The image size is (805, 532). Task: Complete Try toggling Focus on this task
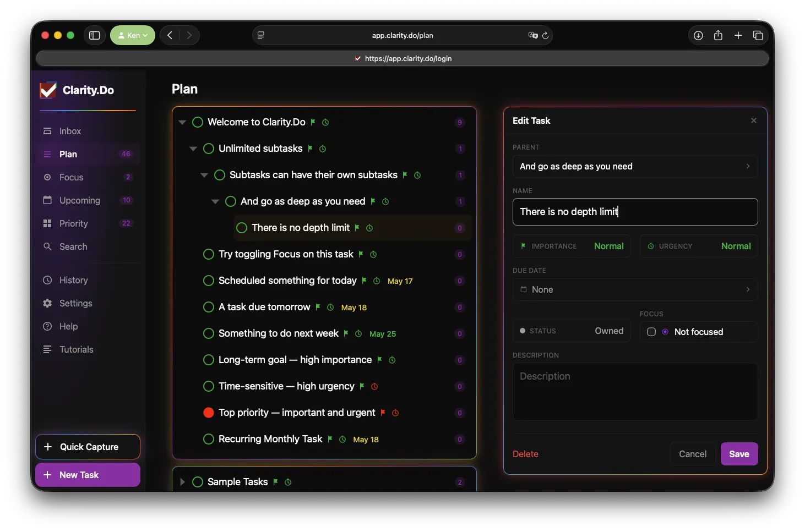coord(209,254)
